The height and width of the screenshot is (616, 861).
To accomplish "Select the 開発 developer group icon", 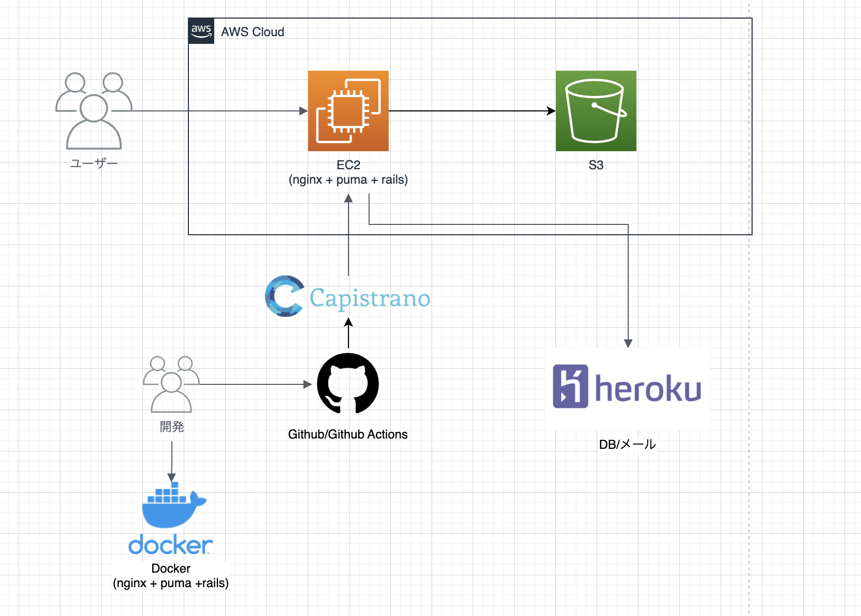I will click(170, 384).
